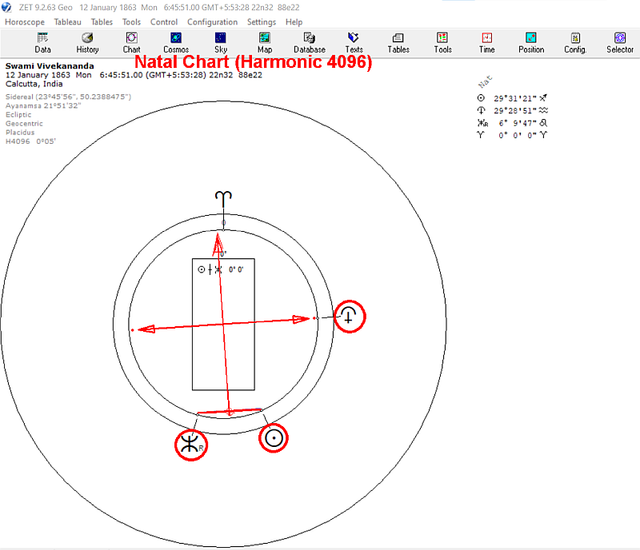Screen dimensions: 640x550
Task: Select the Neptune position row 29°28'51"
Action: point(512,111)
